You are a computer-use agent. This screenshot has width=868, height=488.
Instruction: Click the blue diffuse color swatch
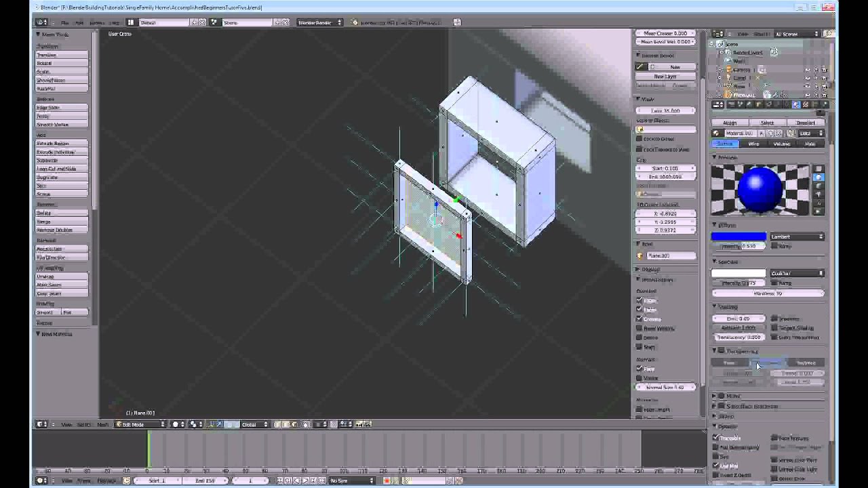point(738,237)
